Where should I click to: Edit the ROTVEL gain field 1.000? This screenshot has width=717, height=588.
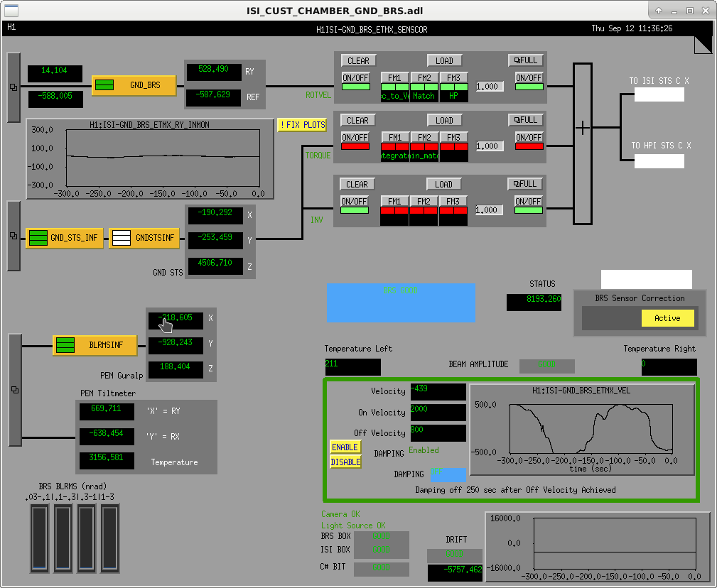pos(490,87)
